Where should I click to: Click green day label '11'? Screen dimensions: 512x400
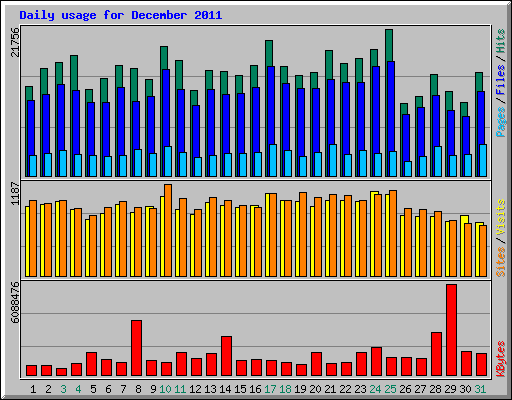click(x=180, y=389)
